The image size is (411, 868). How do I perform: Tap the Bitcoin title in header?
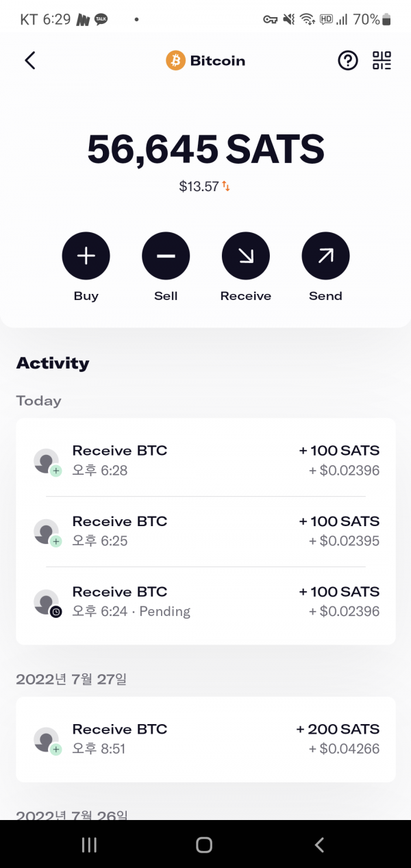[x=217, y=61]
